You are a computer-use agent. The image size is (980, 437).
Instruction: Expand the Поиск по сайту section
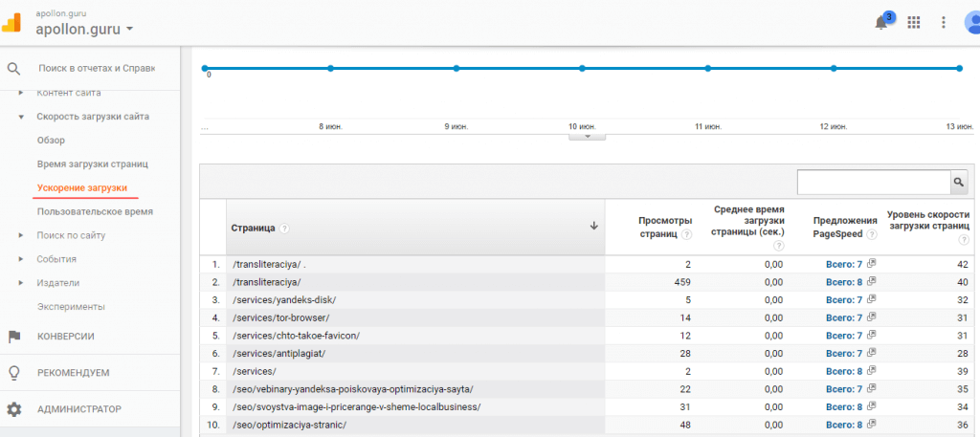[21, 235]
